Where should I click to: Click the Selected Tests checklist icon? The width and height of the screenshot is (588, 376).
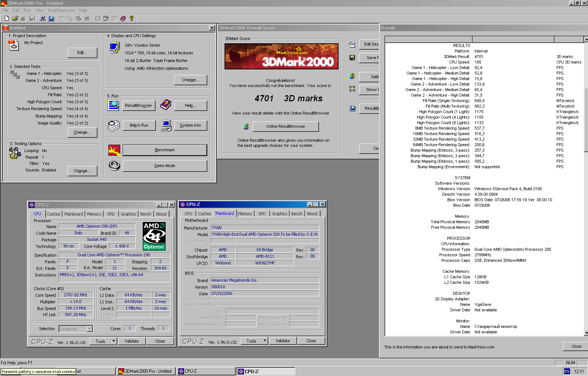pyautogui.click(x=15, y=74)
